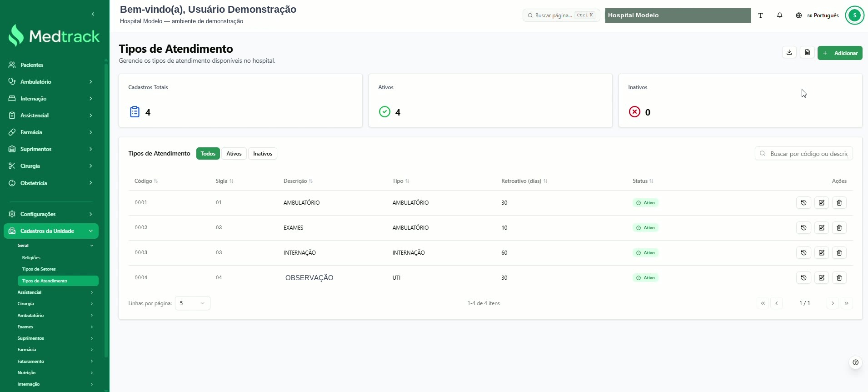This screenshot has height=392, width=868.
Task: Click the Buscar por código search field
Action: click(x=804, y=154)
